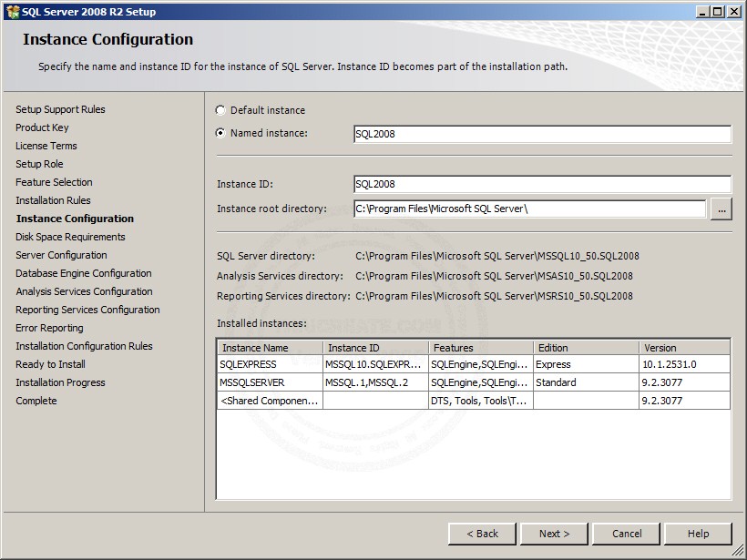Select the Shared Components row name cell
Image resolution: width=747 pixels, height=560 pixels.
(271, 401)
